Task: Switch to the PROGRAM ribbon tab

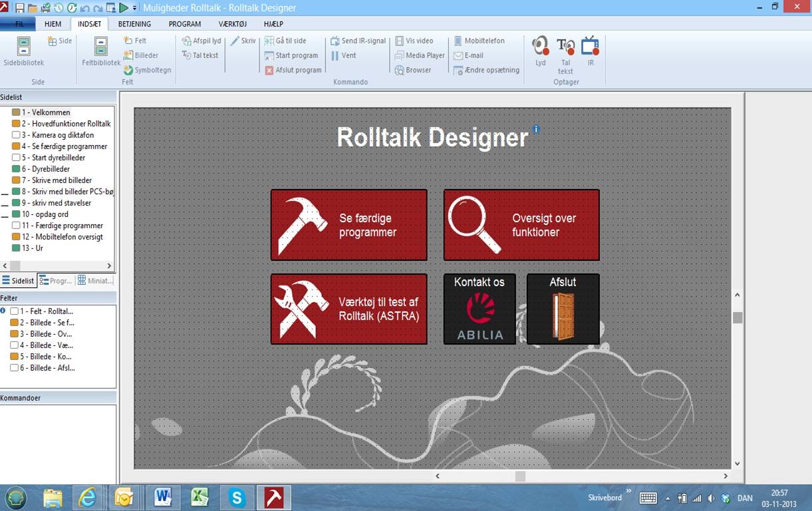Action: 185,24
